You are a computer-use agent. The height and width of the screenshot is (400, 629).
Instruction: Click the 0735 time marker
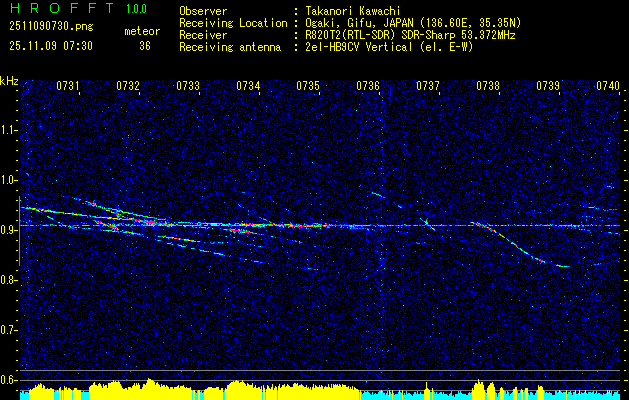308,85
